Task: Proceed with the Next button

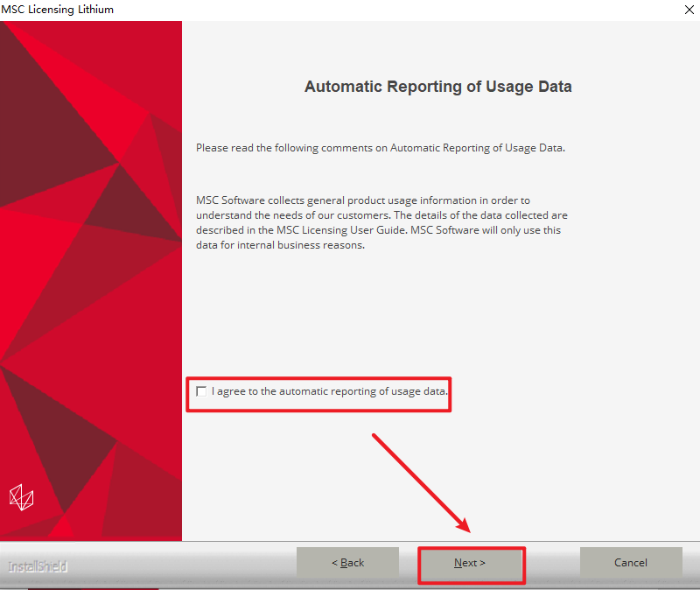Action: (x=470, y=563)
